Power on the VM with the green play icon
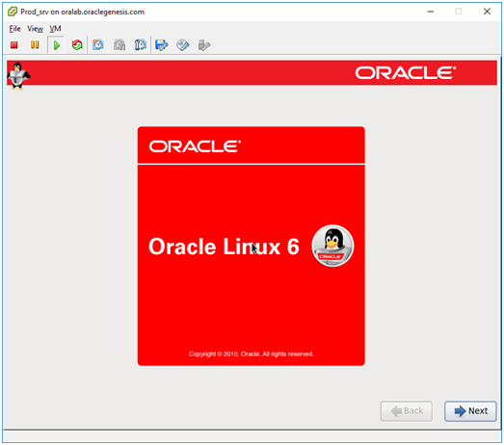504x445 pixels. [56, 45]
